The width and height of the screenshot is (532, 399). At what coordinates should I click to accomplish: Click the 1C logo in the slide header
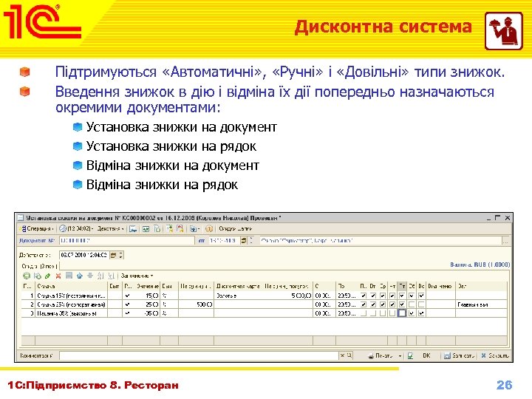coord(42,21)
